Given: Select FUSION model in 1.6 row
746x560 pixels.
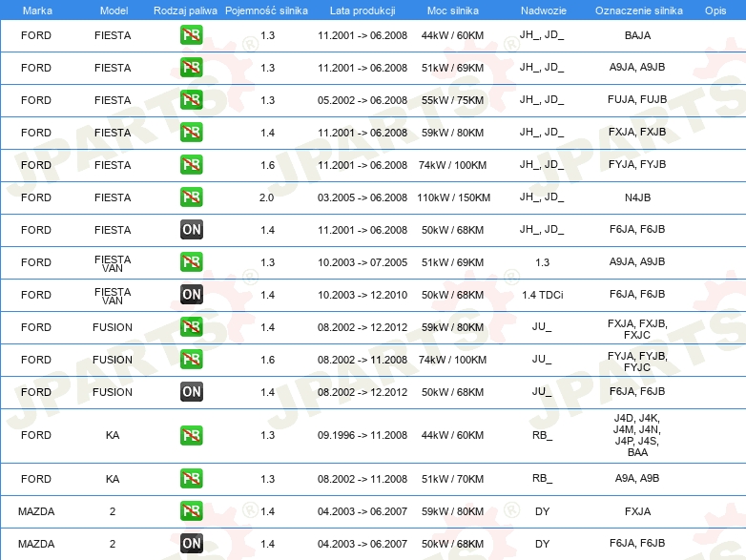Looking at the screenshot, I should coord(113,360).
